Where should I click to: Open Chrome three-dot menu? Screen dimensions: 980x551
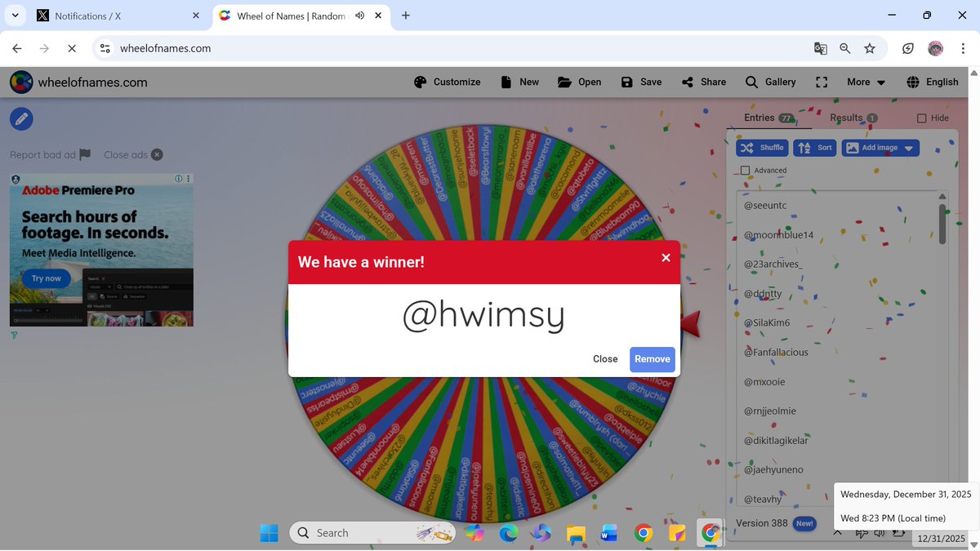point(964,49)
